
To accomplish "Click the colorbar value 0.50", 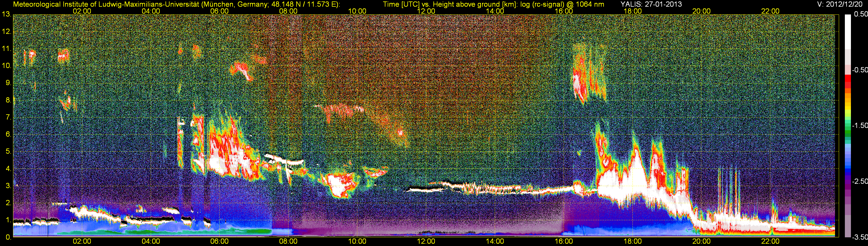I will [x=861, y=14].
